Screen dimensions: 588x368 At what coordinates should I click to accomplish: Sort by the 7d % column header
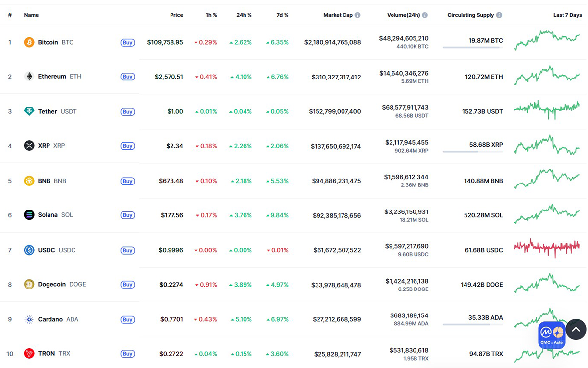(x=282, y=15)
